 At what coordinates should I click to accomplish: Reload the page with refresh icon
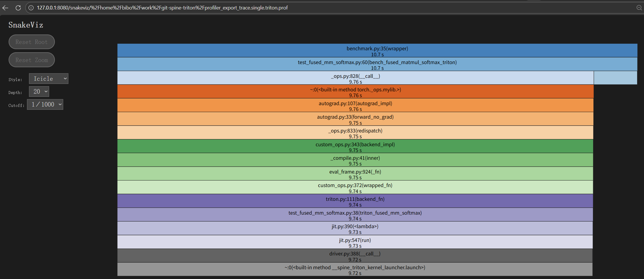18,8
